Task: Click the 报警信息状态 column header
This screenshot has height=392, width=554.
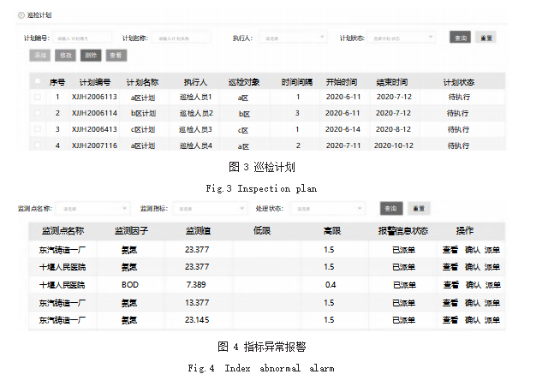Action: click(403, 231)
